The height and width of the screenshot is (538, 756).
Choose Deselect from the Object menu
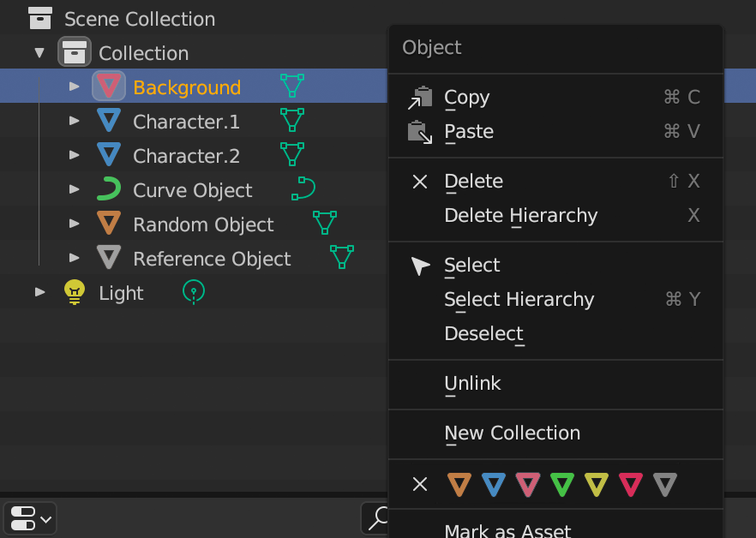555,334
